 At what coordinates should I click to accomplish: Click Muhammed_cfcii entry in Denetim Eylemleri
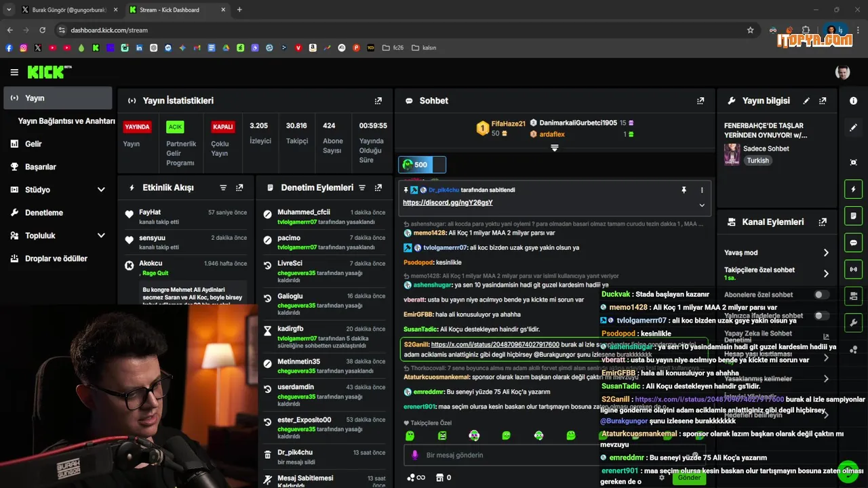(x=324, y=216)
